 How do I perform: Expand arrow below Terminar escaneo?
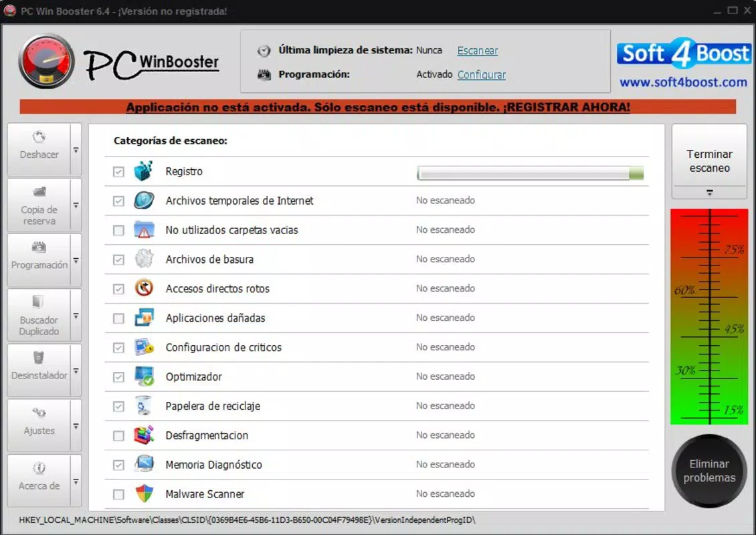pyautogui.click(x=709, y=193)
